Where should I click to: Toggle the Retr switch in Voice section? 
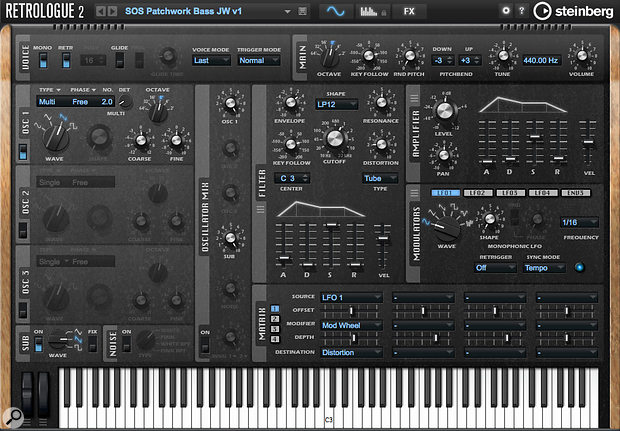point(66,60)
